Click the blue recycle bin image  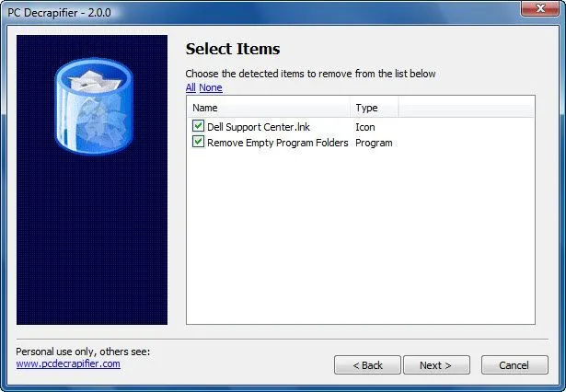[94, 107]
